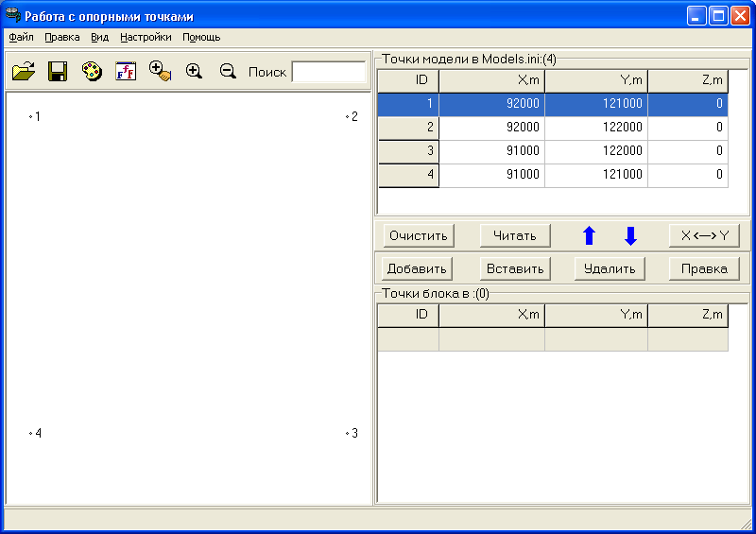Move point up with blue arrow
The image size is (756, 534).
pyautogui.click(x=589, y=236)
